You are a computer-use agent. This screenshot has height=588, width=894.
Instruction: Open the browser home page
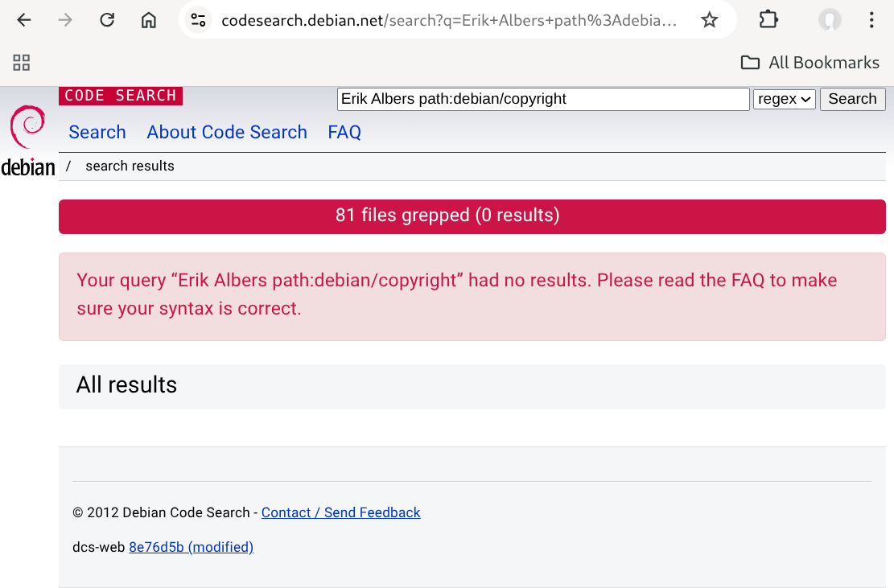pyautogui.click(x=148, y=19)
